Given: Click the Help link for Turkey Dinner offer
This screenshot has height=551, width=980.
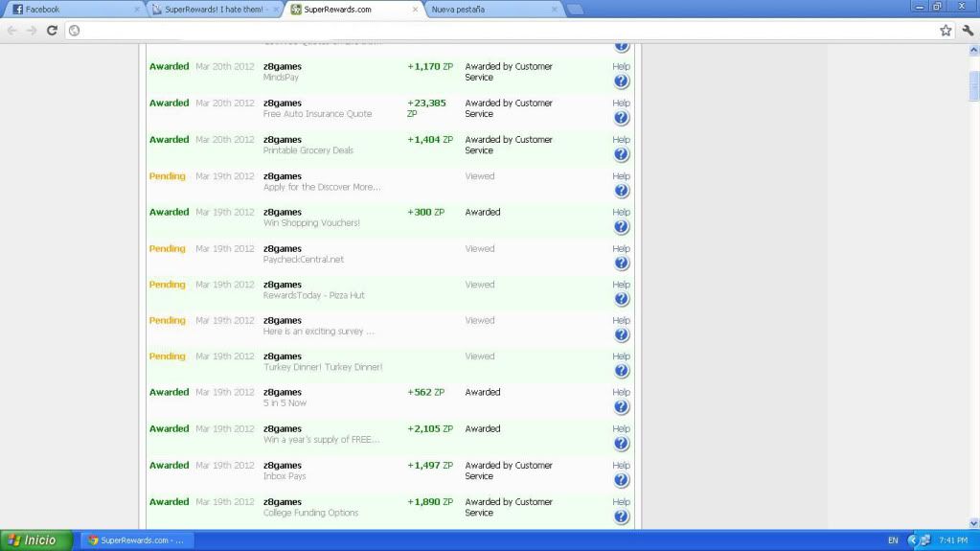Looking at the screenshot, I should pyautogui.click(x=621, y=356).
